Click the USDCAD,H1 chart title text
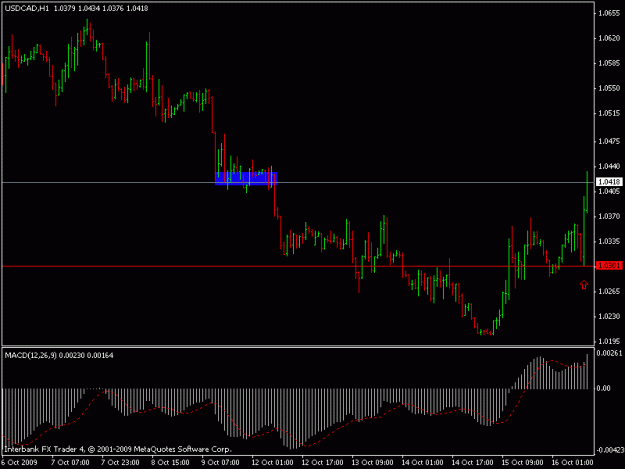625x469 pixels. (27, 8)
